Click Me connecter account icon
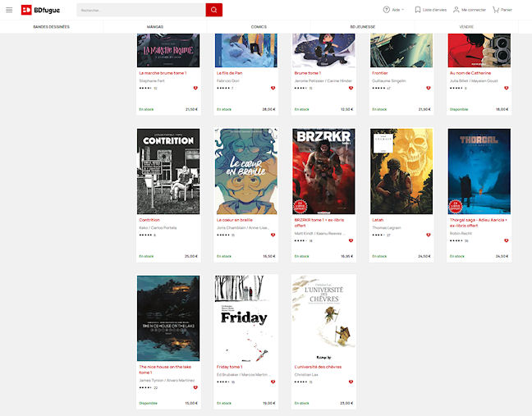 pos(469,10)
